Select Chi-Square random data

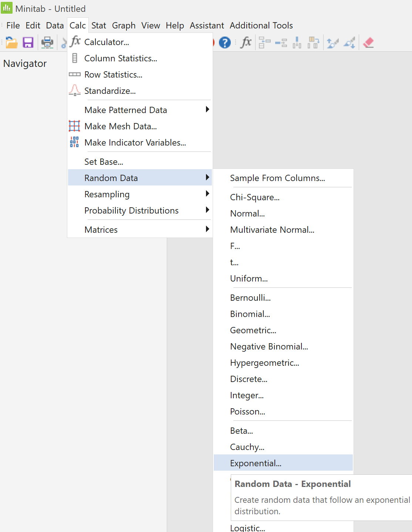[x=283, y=197]
